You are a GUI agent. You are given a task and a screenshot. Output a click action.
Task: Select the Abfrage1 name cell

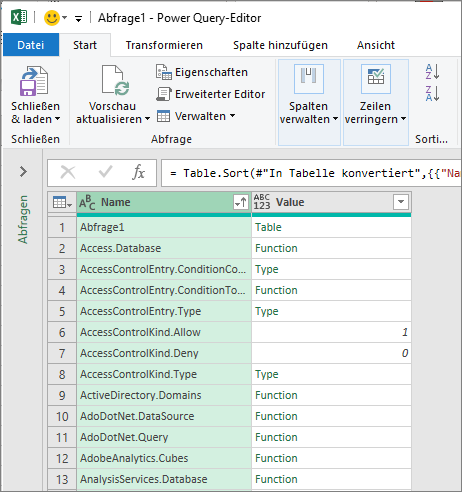point(164,227)
